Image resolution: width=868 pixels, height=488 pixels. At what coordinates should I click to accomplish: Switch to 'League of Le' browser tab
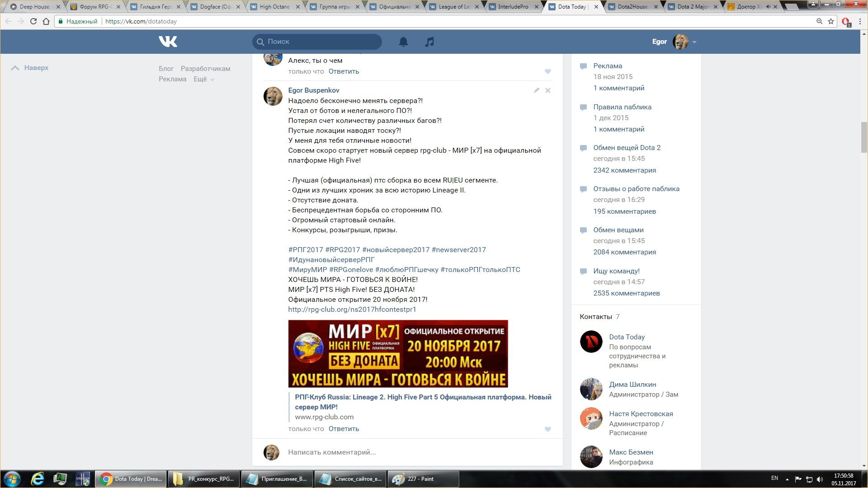click(x=455, y=7)
